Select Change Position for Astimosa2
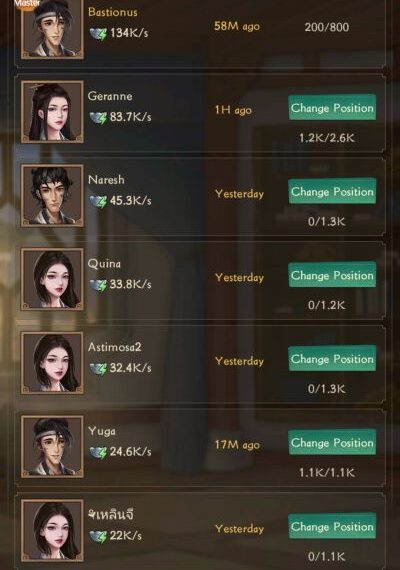This screenshot has width=400, height=570. click(x=332, y=359)
